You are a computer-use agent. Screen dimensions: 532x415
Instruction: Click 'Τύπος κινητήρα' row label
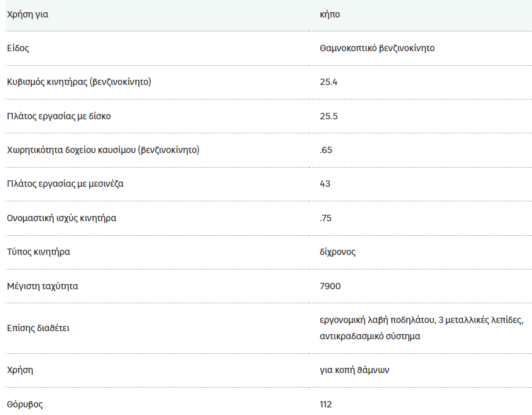coord(38,252)
